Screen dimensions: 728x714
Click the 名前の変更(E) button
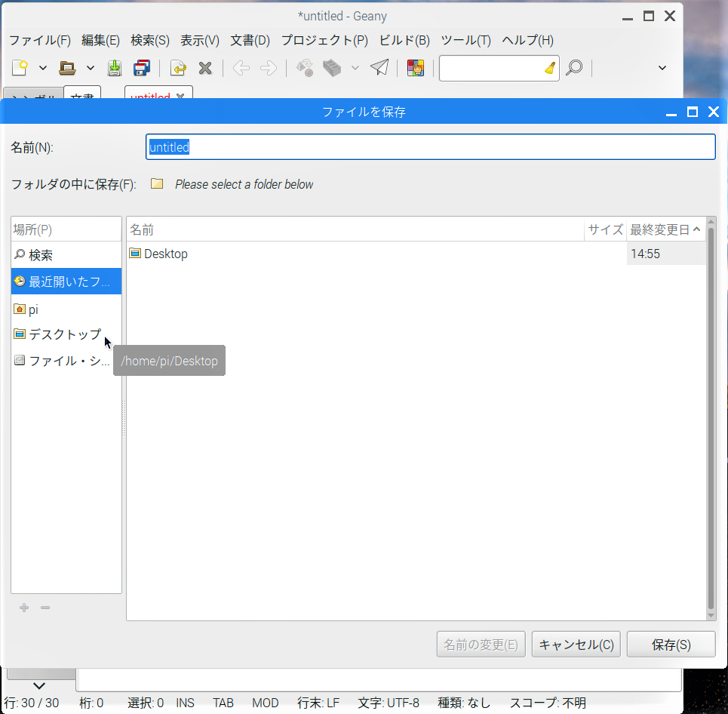(481, 645)
